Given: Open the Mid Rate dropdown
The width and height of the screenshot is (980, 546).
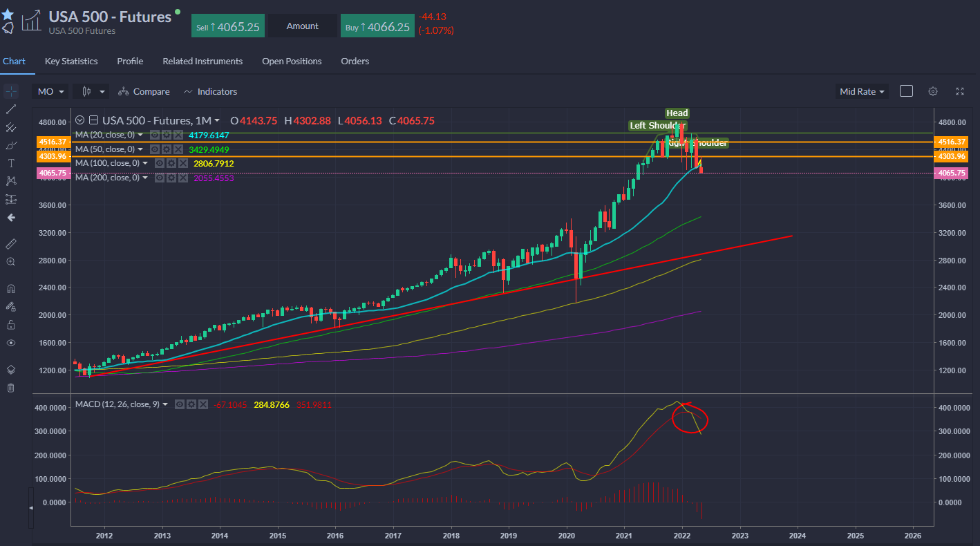Looking at the screenshot, I should pyautogui.click(x=863, y=91).
